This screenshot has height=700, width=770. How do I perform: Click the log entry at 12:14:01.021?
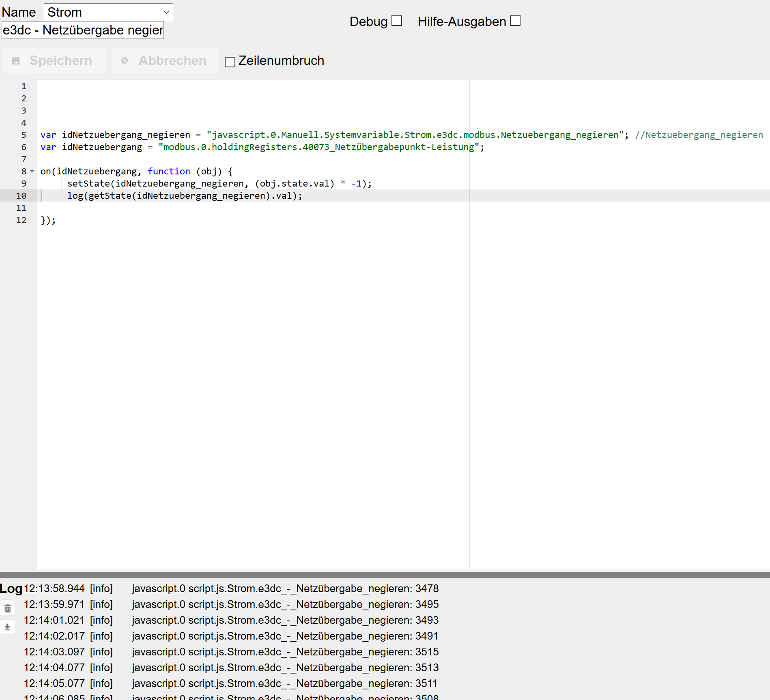[x=231, y=620]
